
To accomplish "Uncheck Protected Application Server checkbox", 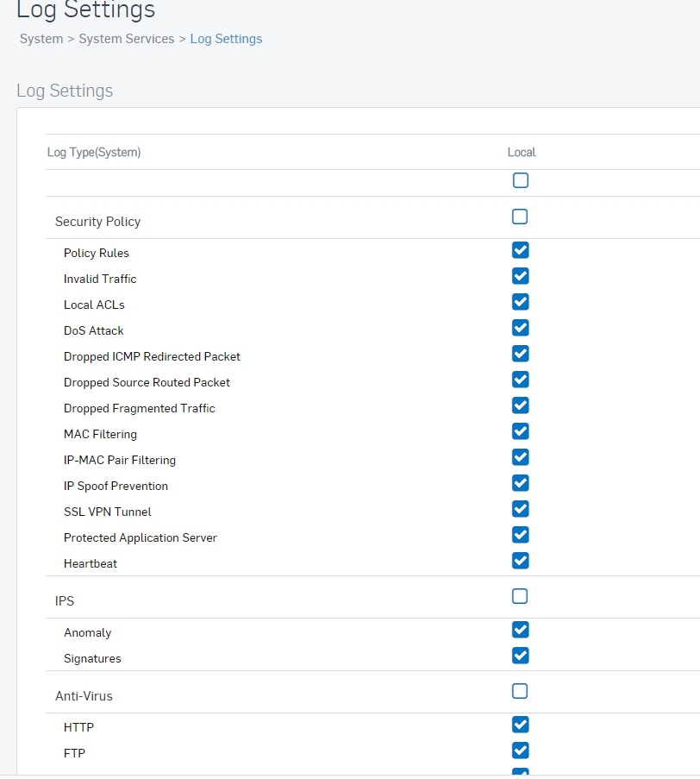I will click(x=521, y=534).
